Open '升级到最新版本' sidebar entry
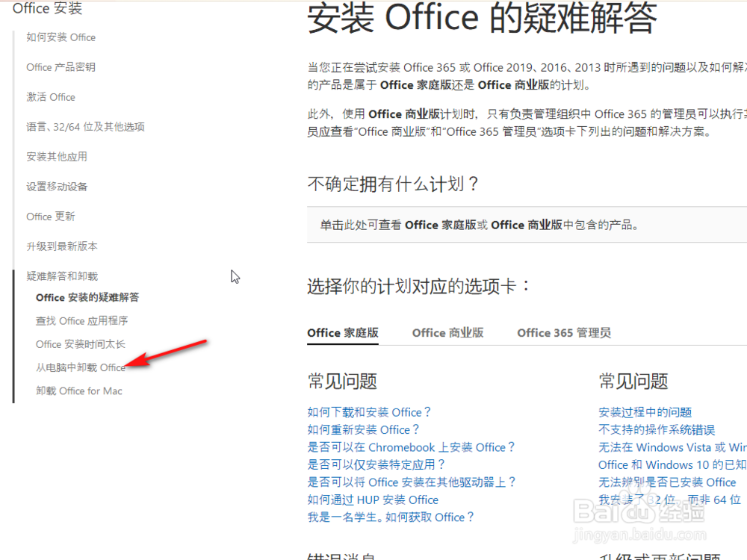 [62, 246]
